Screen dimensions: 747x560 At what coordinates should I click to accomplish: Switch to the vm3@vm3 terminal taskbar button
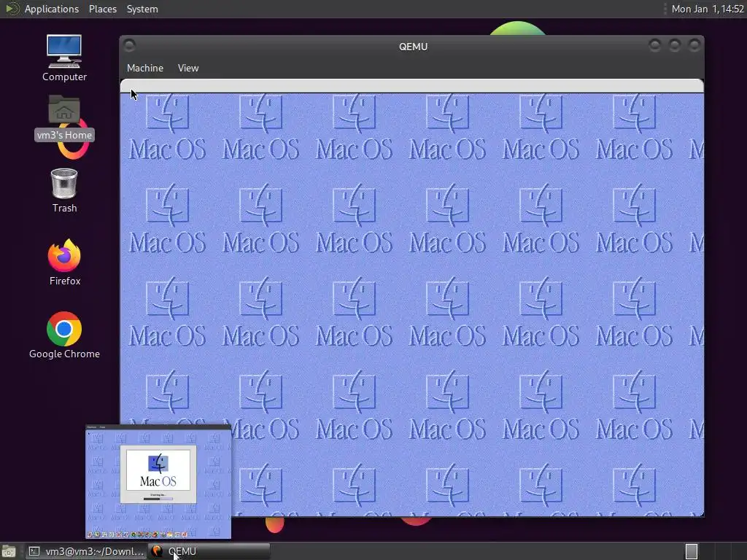click(x=86, y=551)
